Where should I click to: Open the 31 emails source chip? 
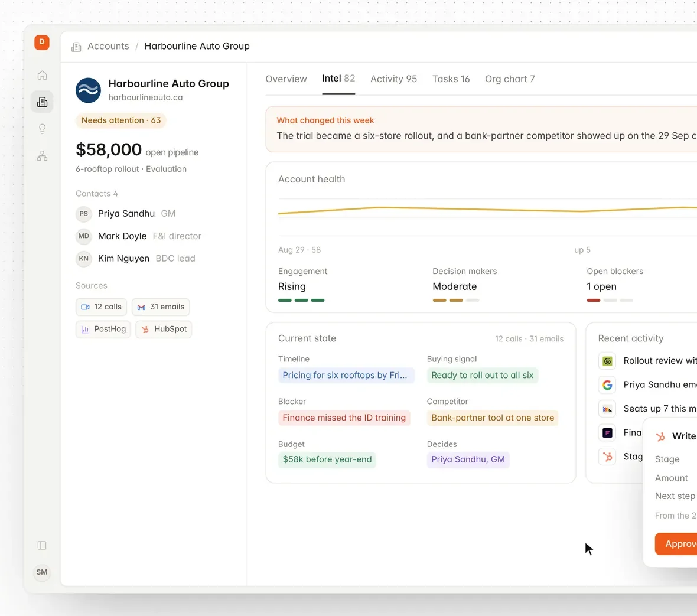point(161,307)
